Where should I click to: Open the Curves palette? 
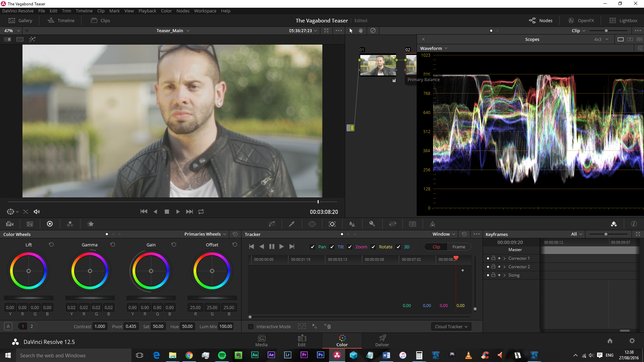point(272,224)
